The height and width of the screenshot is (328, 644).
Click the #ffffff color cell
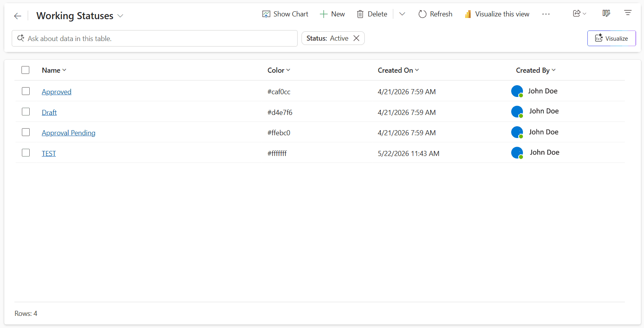277,154
